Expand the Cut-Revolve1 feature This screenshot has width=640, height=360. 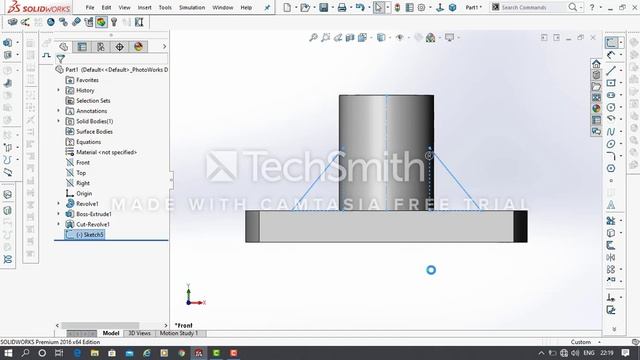click(x=58, y=224)
